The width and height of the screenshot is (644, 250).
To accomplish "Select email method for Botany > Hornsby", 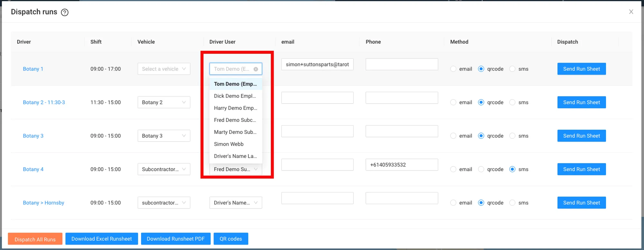I will (453, 203).
